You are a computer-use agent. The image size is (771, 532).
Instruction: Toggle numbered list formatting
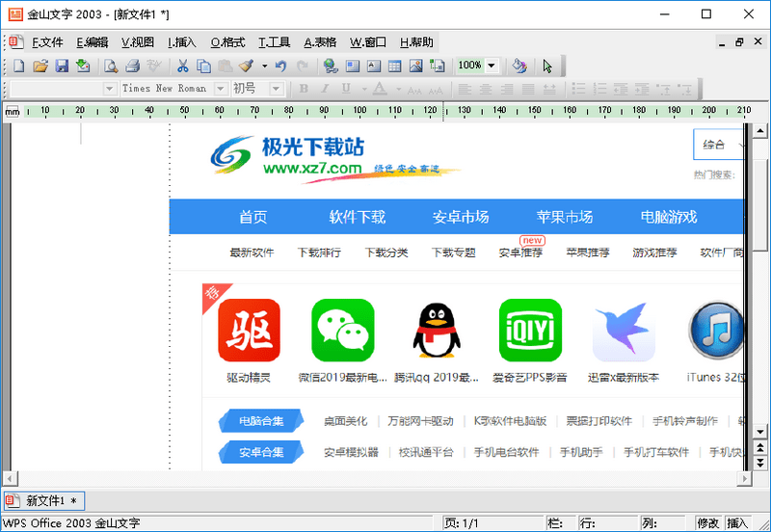599,89
